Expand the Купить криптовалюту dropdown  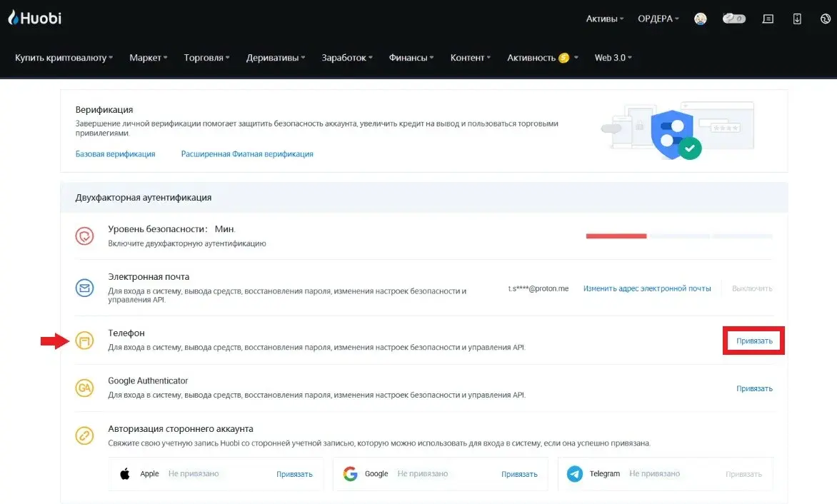[64, 58]
